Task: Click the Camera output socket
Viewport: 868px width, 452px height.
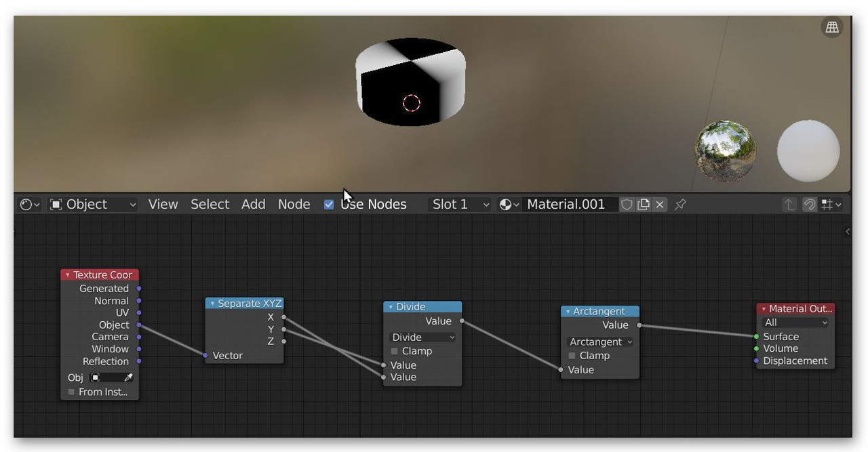Action: (139, 337)
